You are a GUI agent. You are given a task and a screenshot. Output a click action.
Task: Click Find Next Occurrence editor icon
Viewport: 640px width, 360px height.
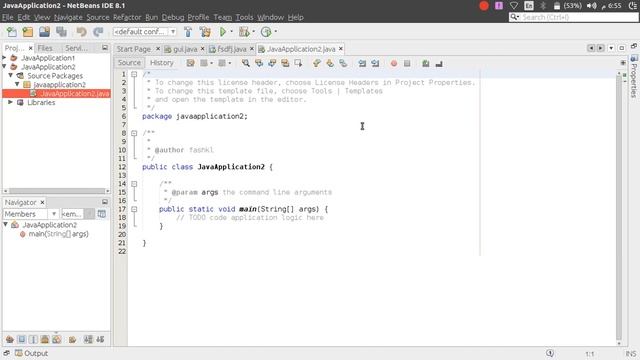(x=272, y=63)
